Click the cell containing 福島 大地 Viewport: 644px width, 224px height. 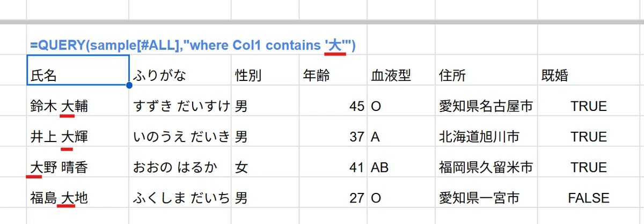(x=78, y=198)
